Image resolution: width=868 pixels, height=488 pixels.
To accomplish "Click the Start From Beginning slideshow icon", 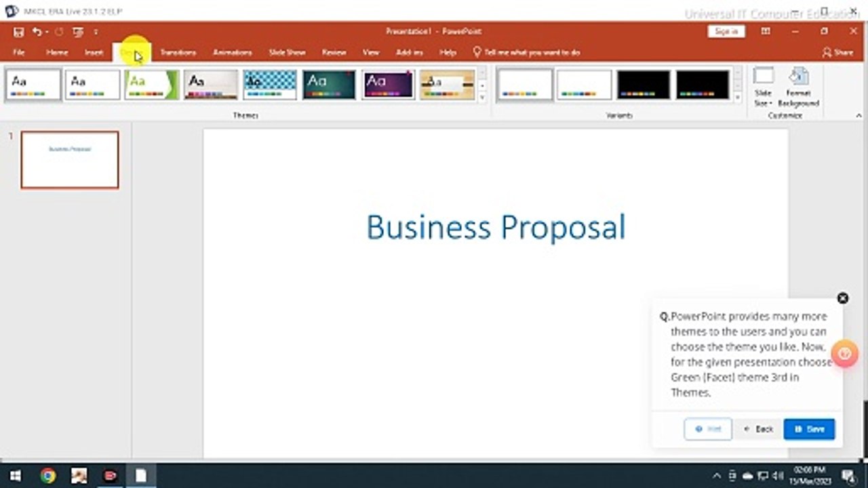I will [79, 32].
